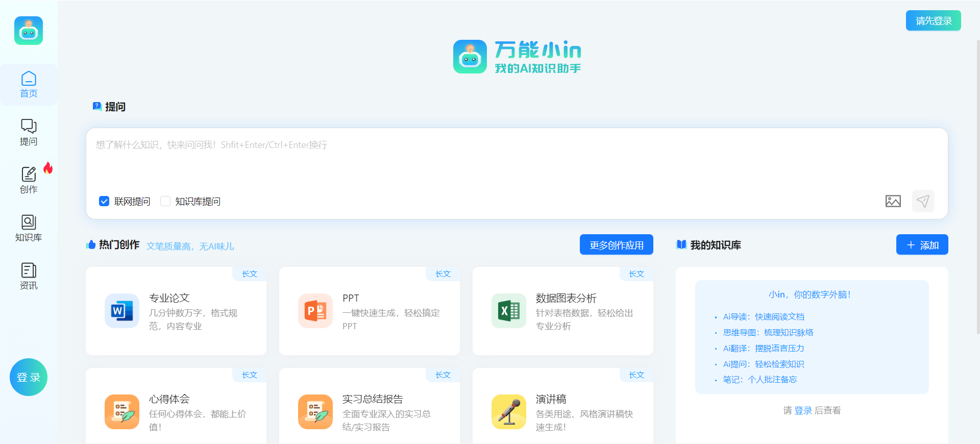Select the 实习总结报告 scroll icon
Image resolution: width=980 pixels, height=444 pixels.
315,412
